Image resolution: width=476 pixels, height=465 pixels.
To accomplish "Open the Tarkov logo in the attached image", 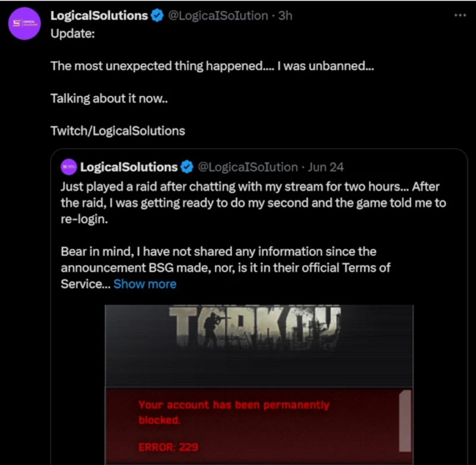I will tap(255, 326).
